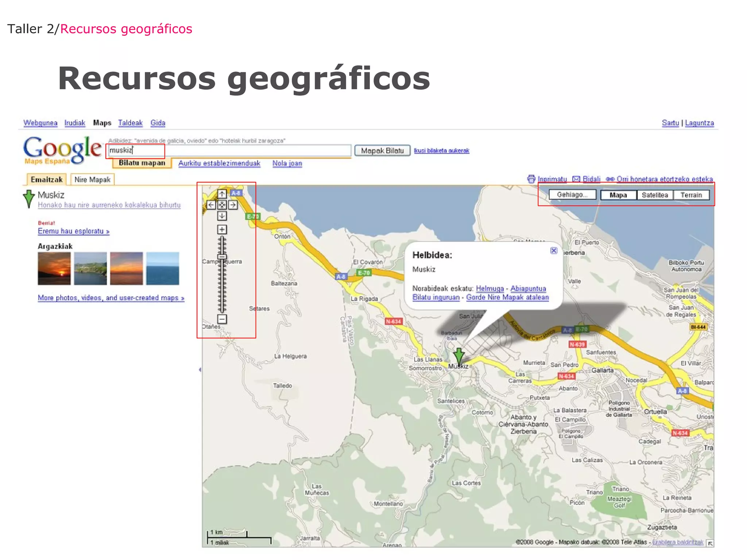This screenshot has width=747, height=560.
Task: Click the green marker icon next to Muskiz result
Action: coord(29,199)
